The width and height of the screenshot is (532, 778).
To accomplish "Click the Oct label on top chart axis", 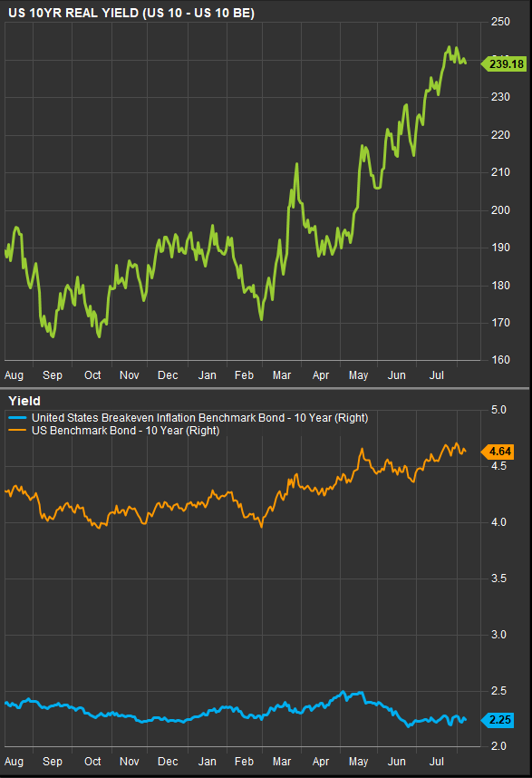I will (x=92, y=375).
